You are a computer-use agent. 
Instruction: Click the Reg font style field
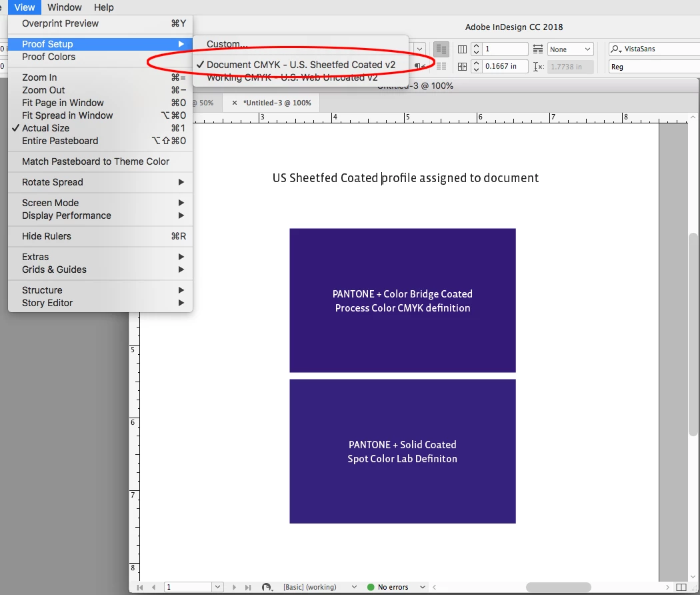(x=655, y=67)
